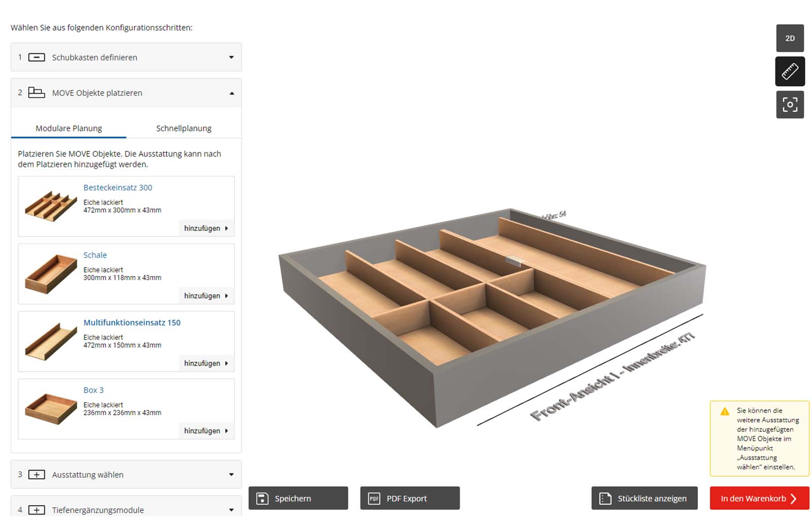812x528 pixels.
Task: Collapse the MOVE Objekte platzieren section
Action: 232,93
